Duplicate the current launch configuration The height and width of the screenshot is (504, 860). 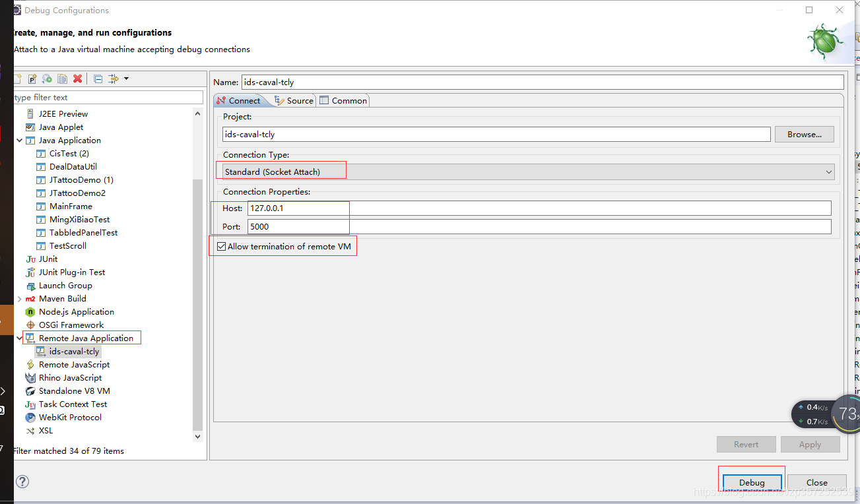[x=62, y=78]
